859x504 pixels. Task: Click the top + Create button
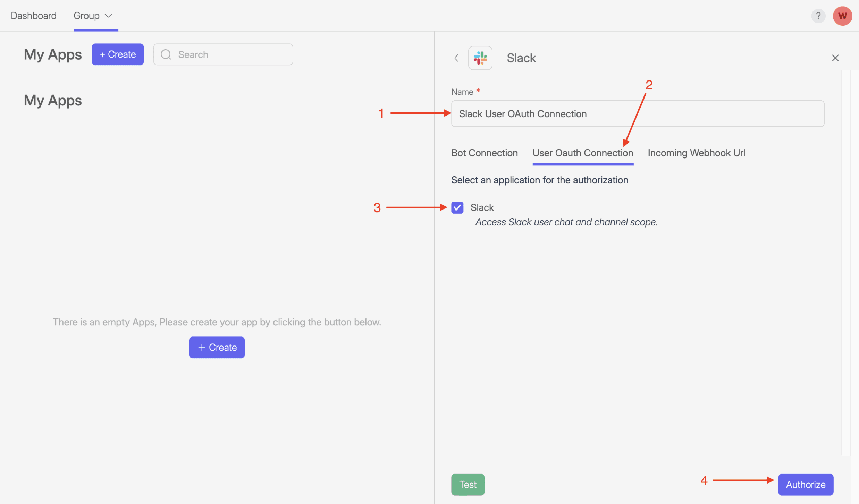point(118,54)
